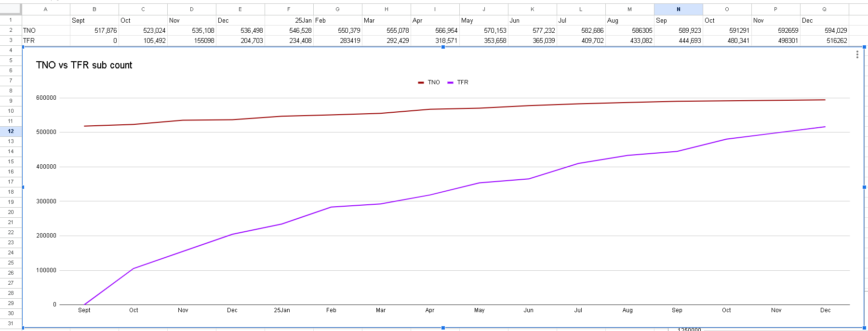Click cell containing 155098
The height and width of the screenshot is (331, 868).
(x=192, y=40)
